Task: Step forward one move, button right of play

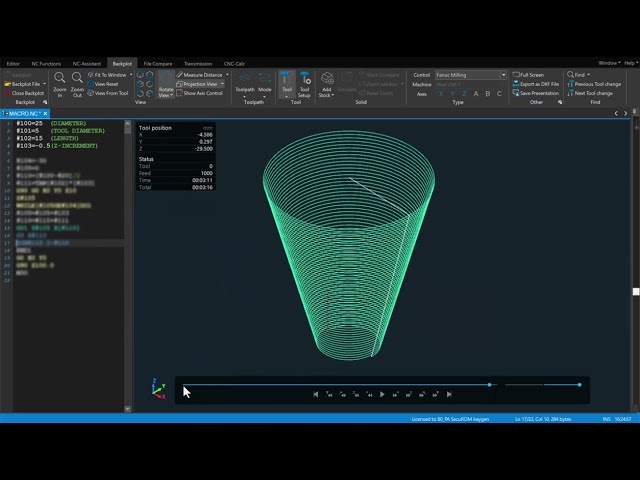Action: [396, 394]
